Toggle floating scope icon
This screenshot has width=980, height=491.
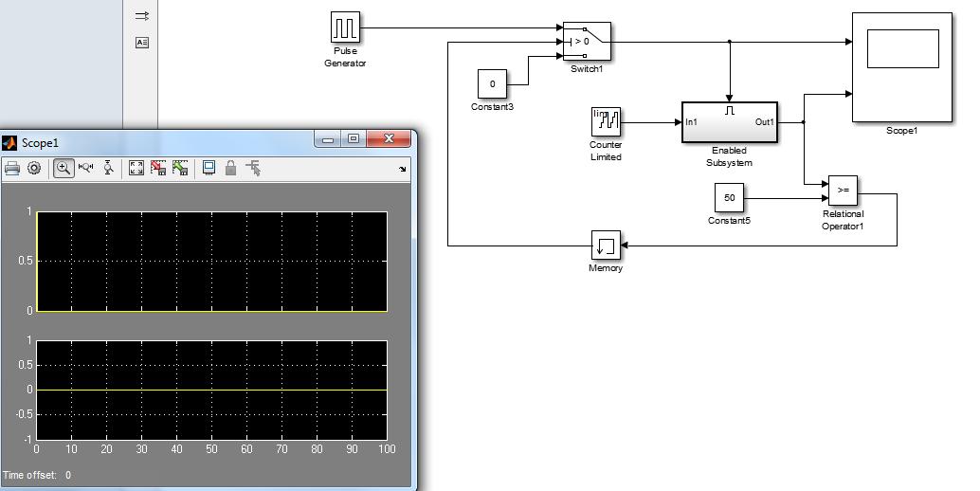coord(209,168)
